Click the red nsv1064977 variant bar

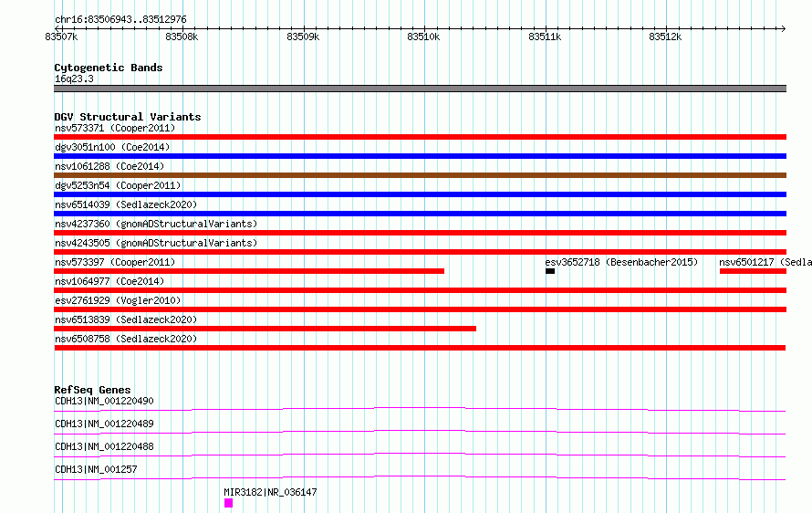[420, 290]
